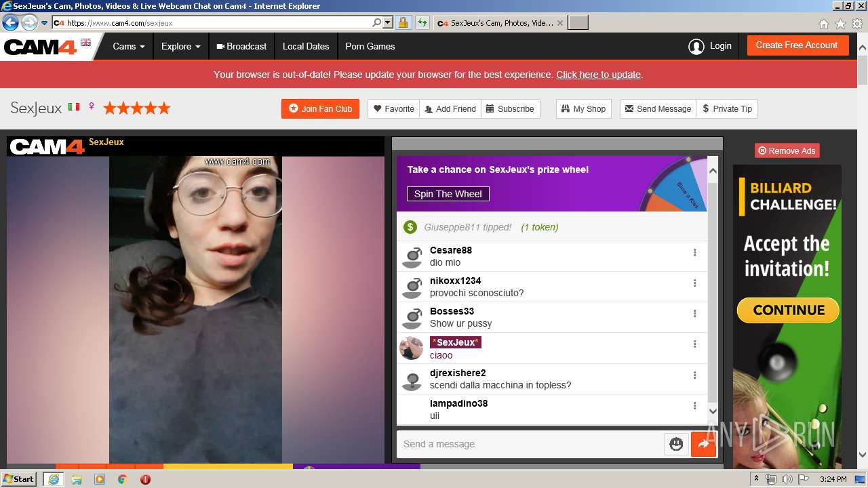Open Chrome from the taskbar
Screen dimensions: 868x488
[x=122, y=479]
